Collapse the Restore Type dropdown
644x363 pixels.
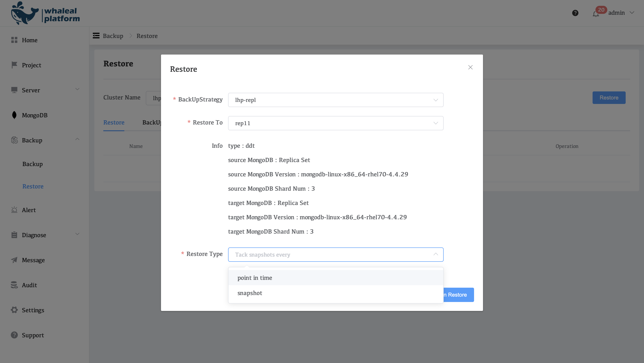click(436, 254)
